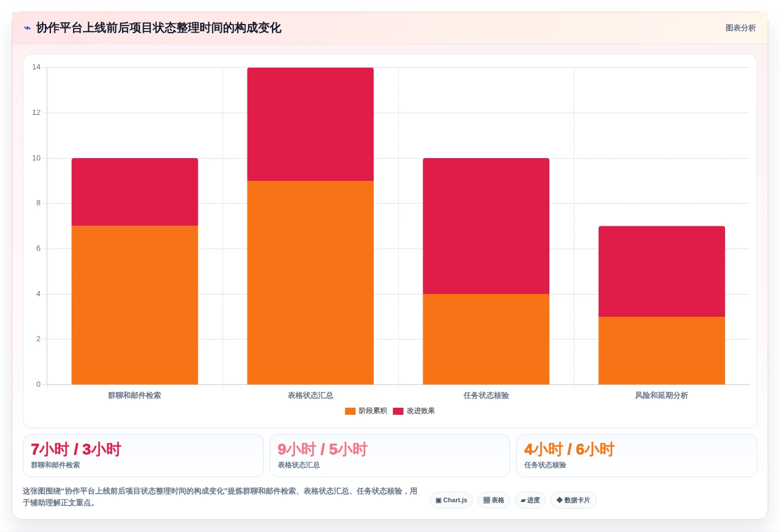The width and height of the screenshot is (780, 532).
Task: Select the orange segment of 任务状态核验 bar
Action: click(x=486, y=339)
